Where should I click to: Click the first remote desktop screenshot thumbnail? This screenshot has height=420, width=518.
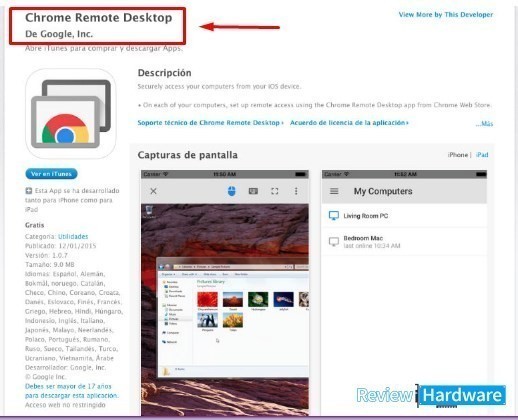coord(225,293)
